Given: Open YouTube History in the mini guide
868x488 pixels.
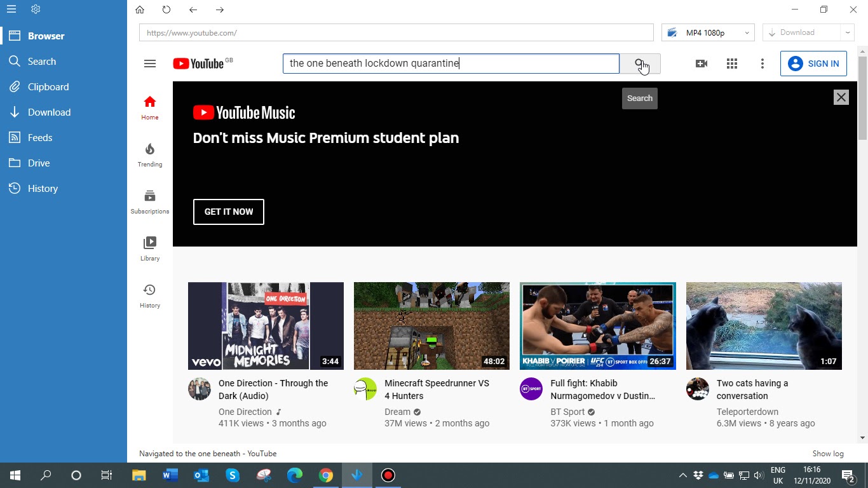Looking at the screenshot, I should 150,295.
